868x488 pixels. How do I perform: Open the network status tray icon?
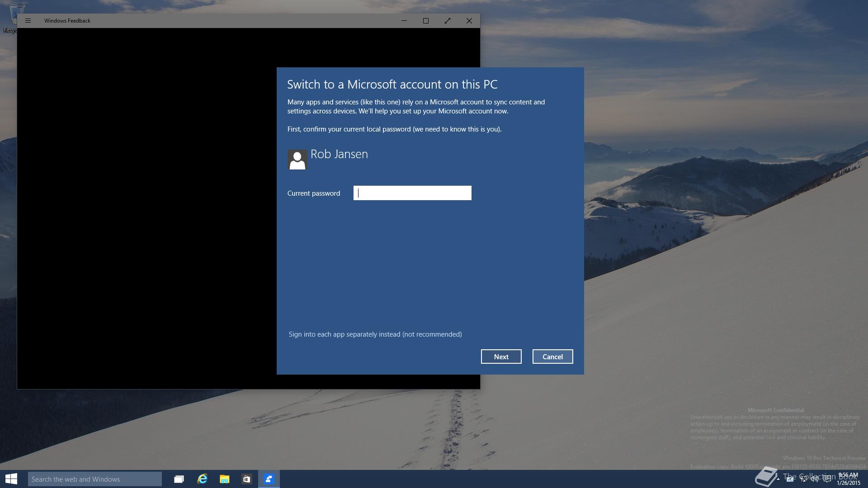coord(803,479)
